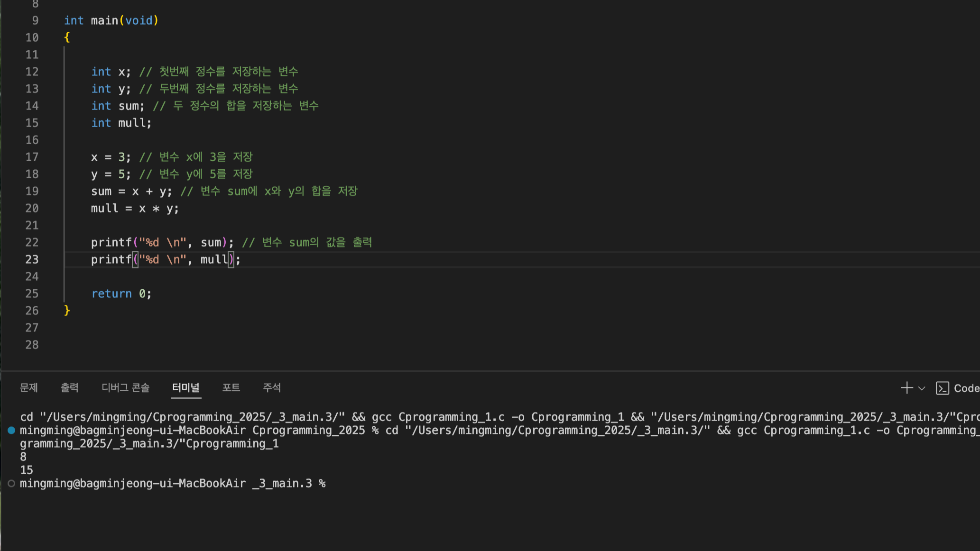The height and width of the screenshot is (551, 980).
Task: Click the comment '변수 sum의 값을 출력'
Action: [317, 242]
